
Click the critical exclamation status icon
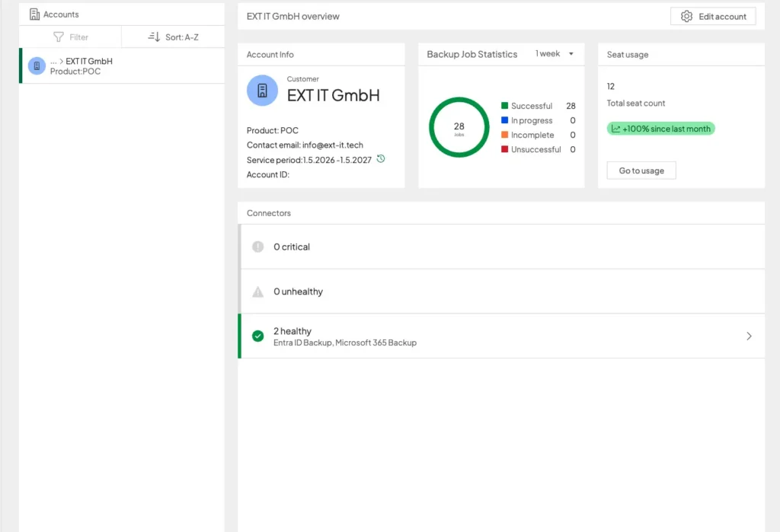click(x=257, y=247)
